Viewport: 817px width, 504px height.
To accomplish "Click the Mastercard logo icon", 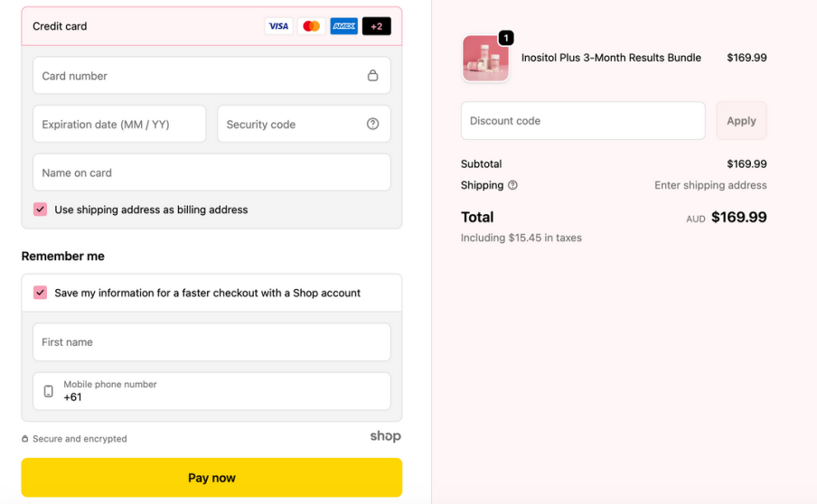I will tap(312, 26).
